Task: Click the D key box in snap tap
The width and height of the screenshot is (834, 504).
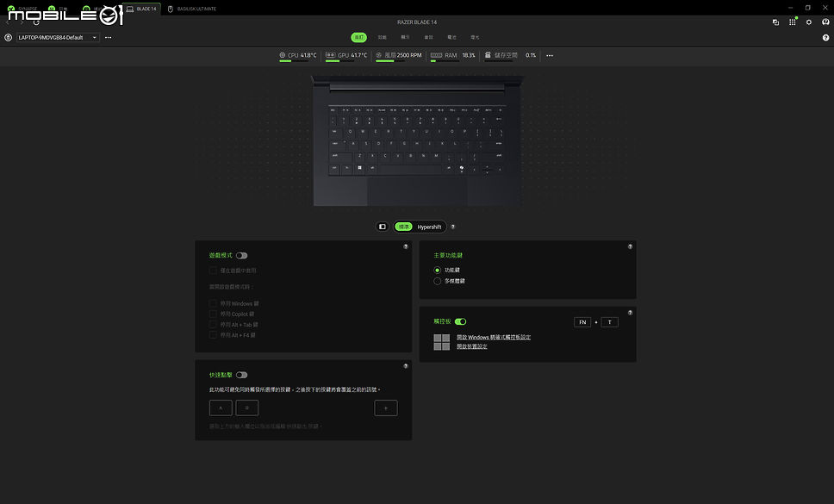Action: tap(246, 408)
